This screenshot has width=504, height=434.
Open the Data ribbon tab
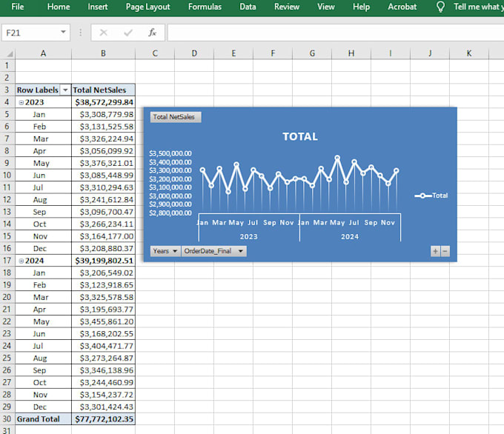pyautogui.click(x=248, y=7)
